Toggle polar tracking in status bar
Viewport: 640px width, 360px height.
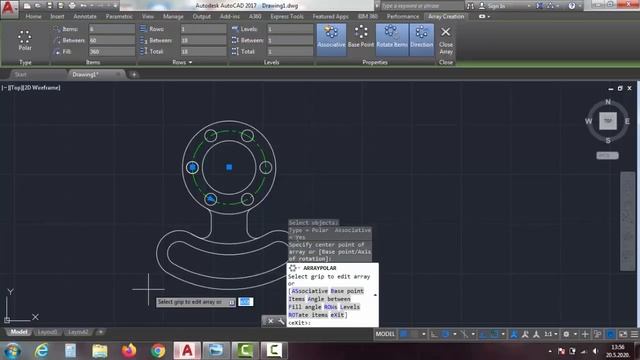[445, 334]
